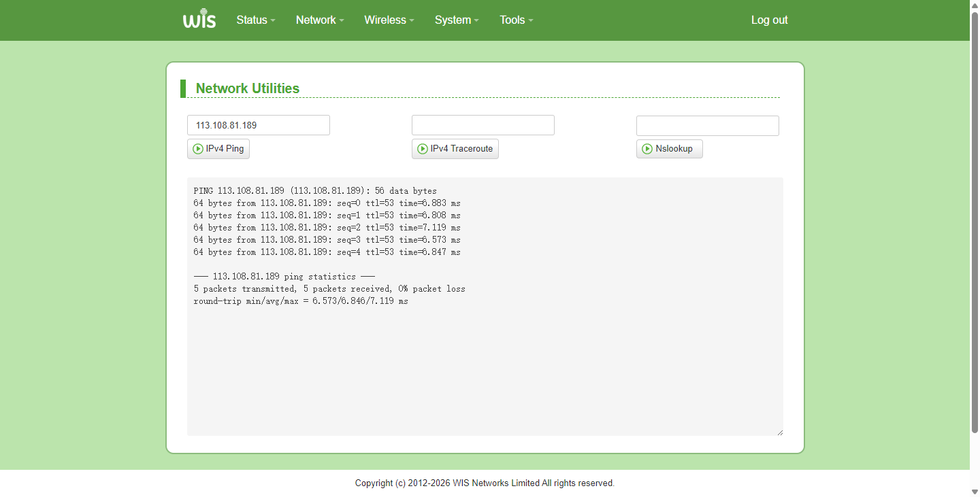980x497 pixels.
Task: Open the Wireless dropdown menu
Action: (x=389, y=20)
